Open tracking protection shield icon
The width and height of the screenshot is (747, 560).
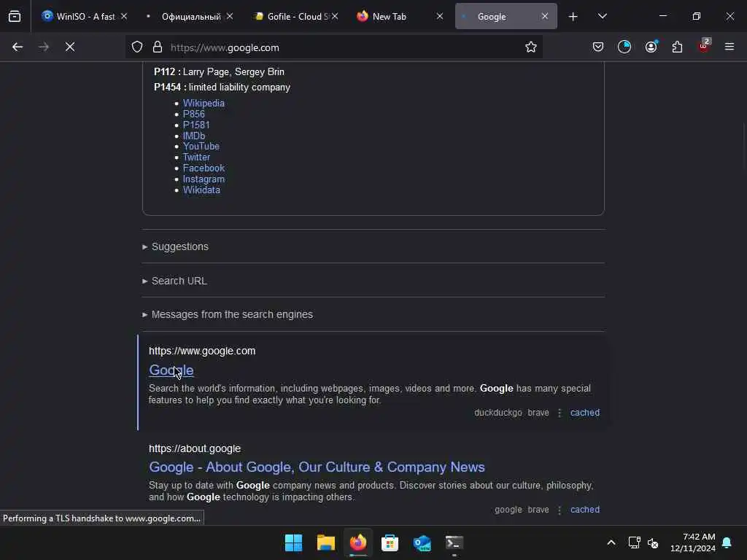[137, 47]
